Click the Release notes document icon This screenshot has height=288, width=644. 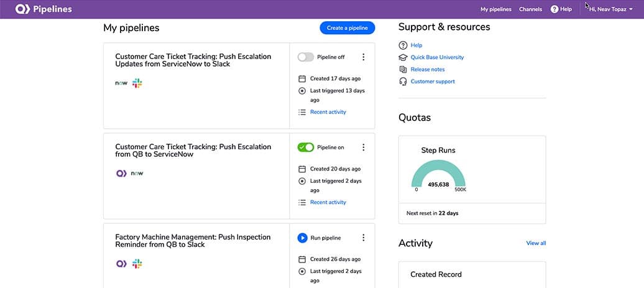pyautogui.click(x=403, y=70)
